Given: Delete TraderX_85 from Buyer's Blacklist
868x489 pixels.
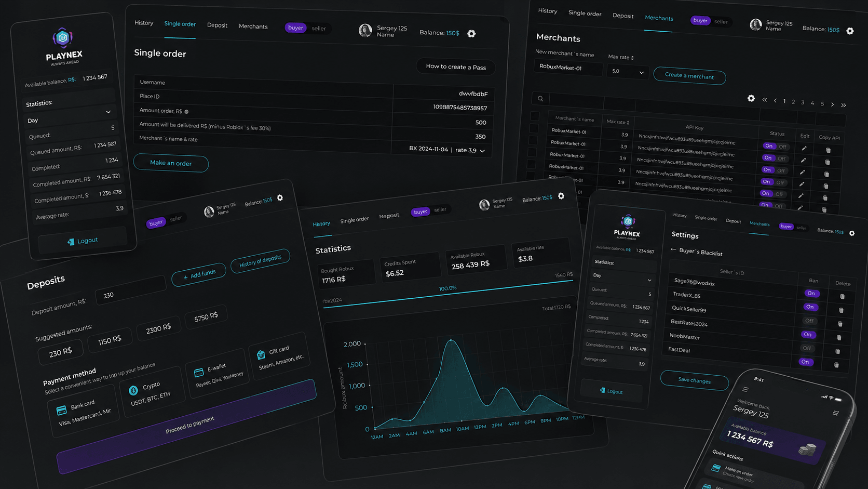Looking at the screenshot, I should (x=842, y=297).
